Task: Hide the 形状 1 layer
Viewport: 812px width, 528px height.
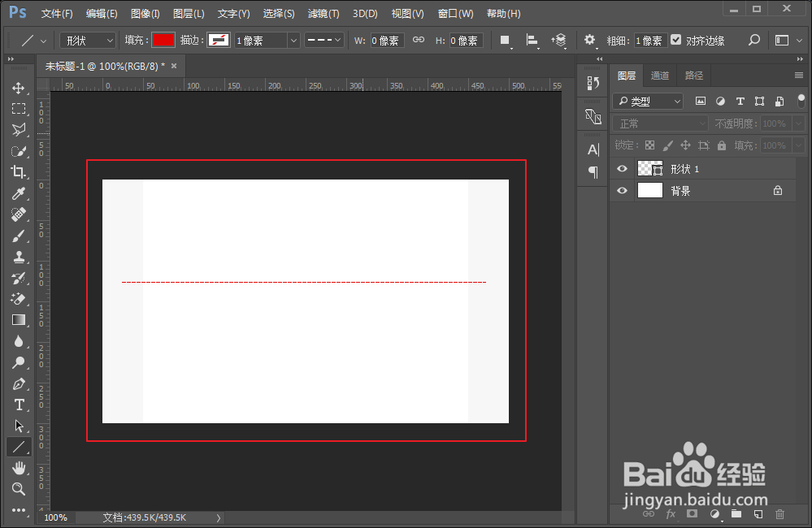Action: click(x=622, y=169)
